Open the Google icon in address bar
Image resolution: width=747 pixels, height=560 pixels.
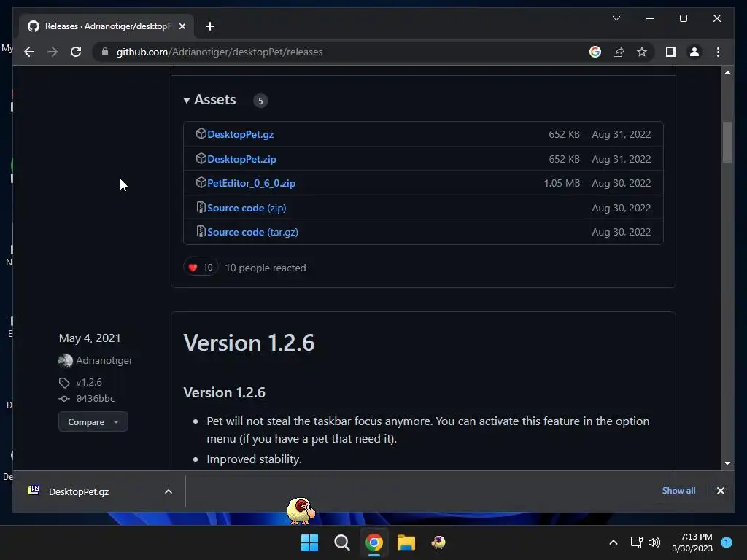pos(595,52)
